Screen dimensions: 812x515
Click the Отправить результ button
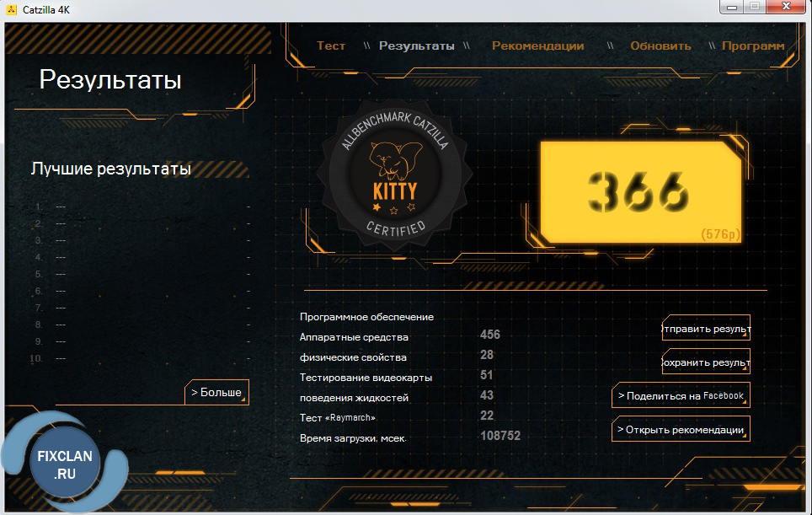tap(706, 329)
